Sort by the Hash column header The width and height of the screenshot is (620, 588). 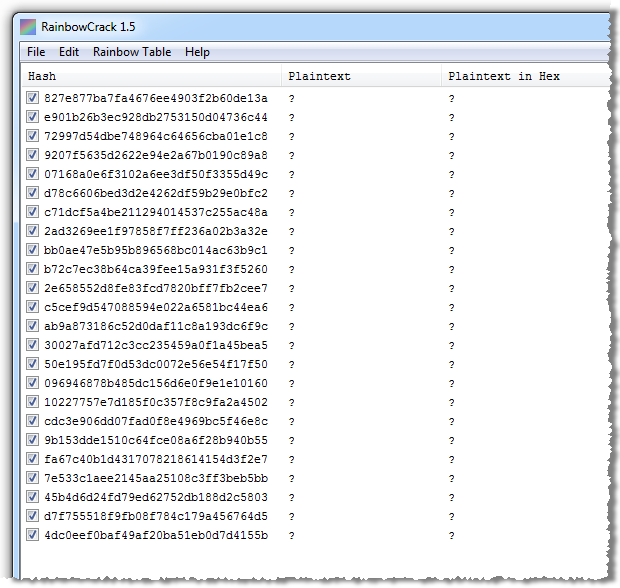(x=152, y=76)
